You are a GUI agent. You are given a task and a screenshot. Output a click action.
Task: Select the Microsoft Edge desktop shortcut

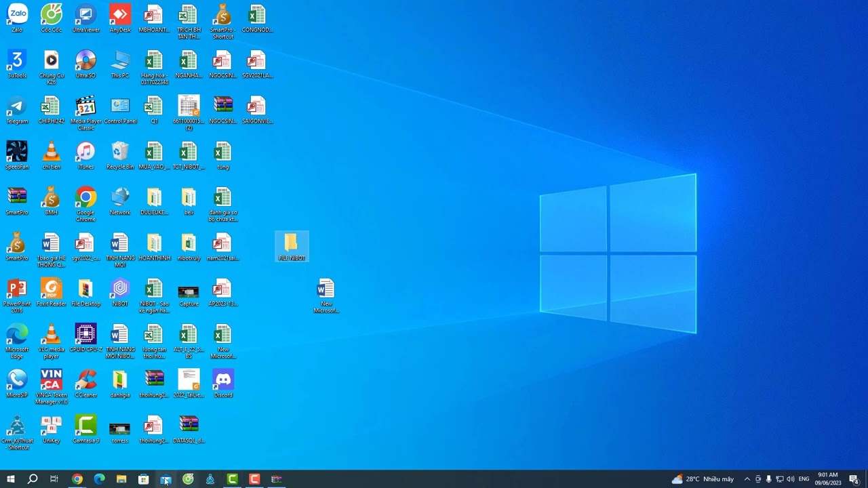[17, 341]
